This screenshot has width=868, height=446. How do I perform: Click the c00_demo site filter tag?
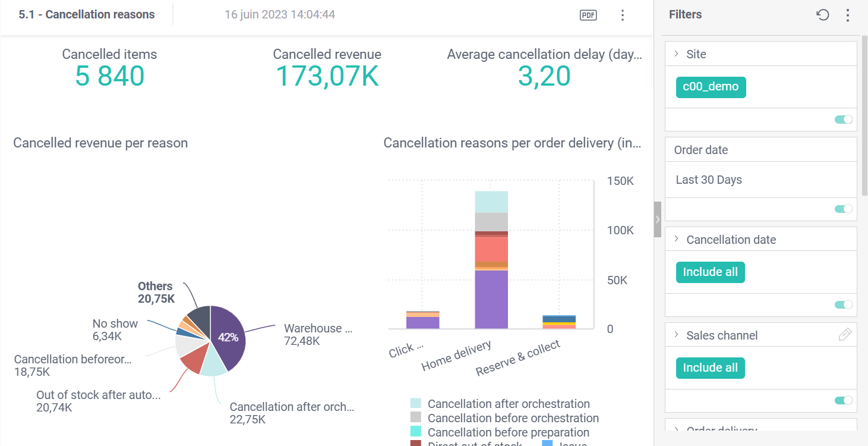[x=711, y=87]
